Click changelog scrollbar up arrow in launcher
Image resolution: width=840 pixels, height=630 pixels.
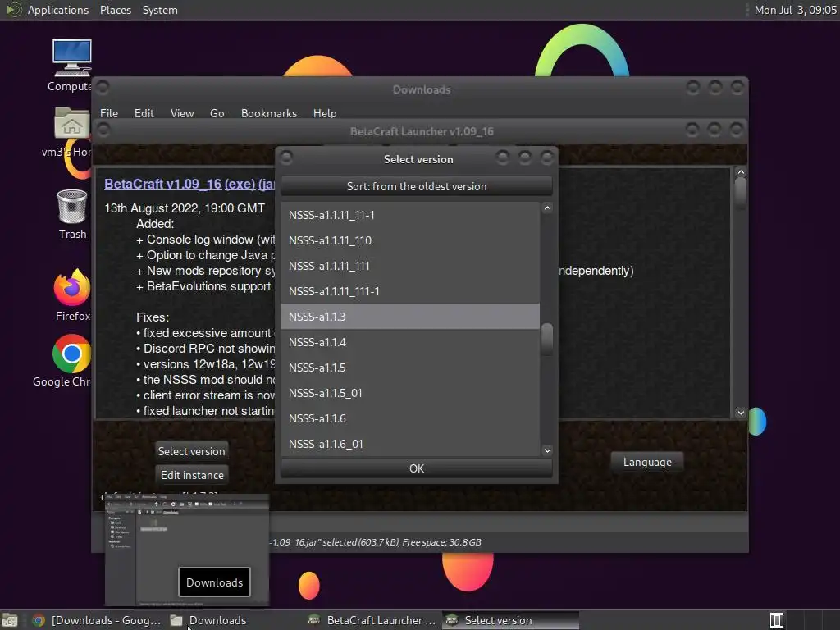click(741, 172)
